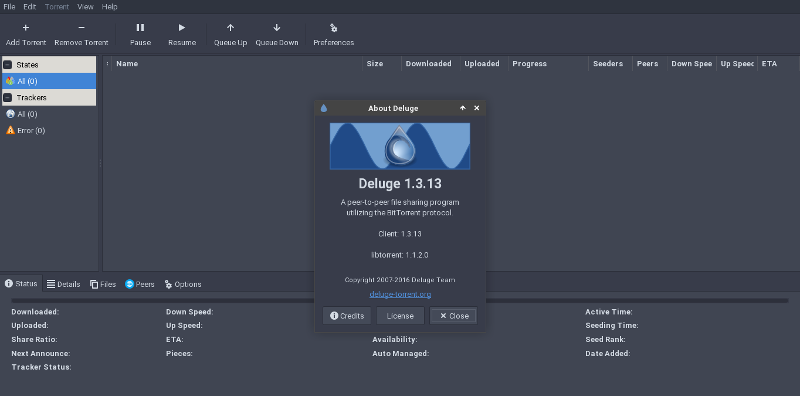Viewport: 800px width, 396px height.
Task: Select All (0) under Trackers
Action: 49,114
